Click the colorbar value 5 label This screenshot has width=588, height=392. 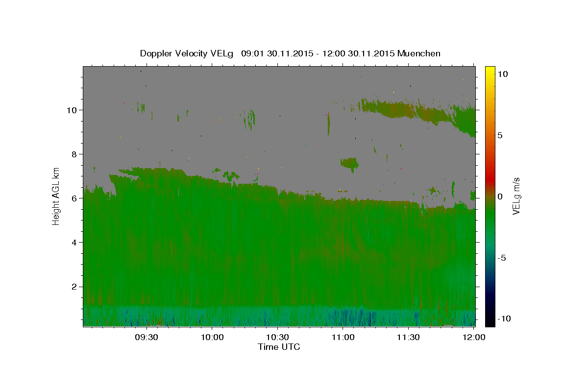tap(500, 135)
